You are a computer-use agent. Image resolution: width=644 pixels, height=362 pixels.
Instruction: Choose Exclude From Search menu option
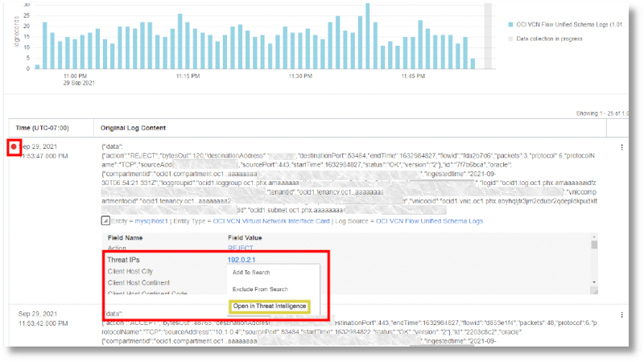[x=260, y=289]
